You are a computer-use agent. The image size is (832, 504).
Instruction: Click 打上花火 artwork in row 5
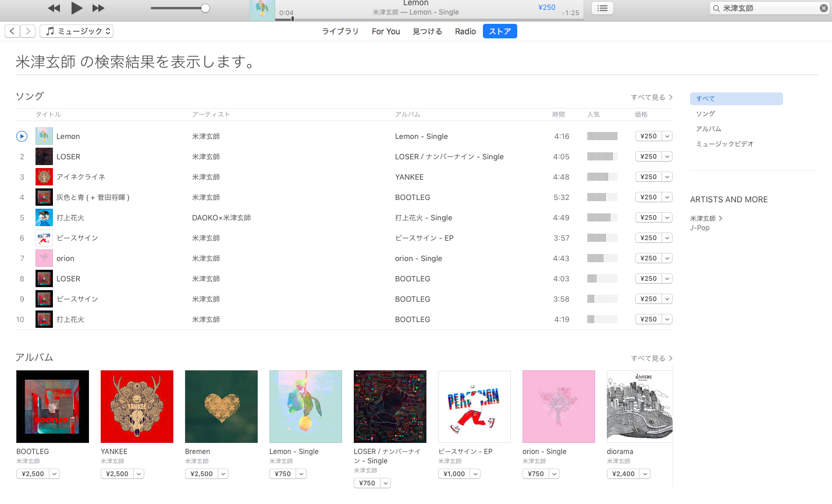pos(44,217)
